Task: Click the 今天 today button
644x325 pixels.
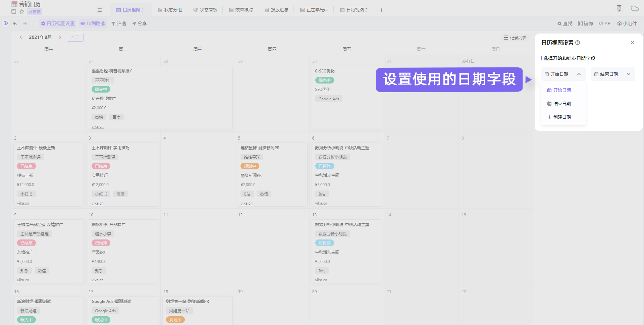Action: click(x=75, y=37)
